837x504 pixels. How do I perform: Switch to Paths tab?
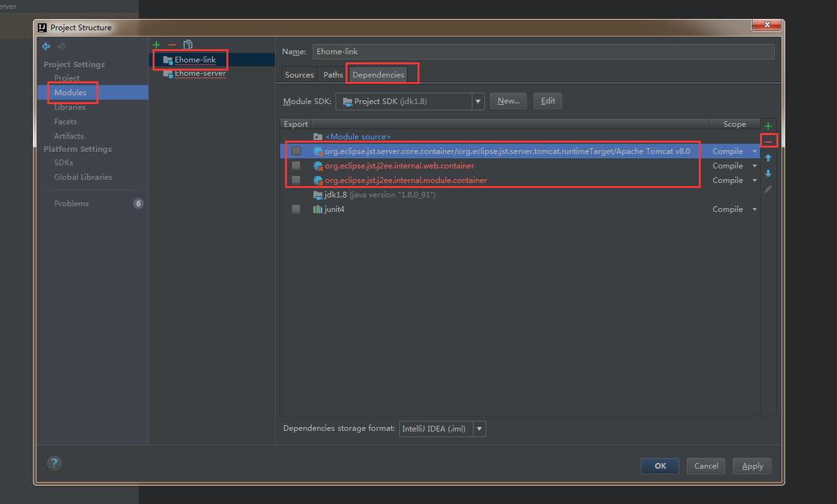[x=333, y=74]
